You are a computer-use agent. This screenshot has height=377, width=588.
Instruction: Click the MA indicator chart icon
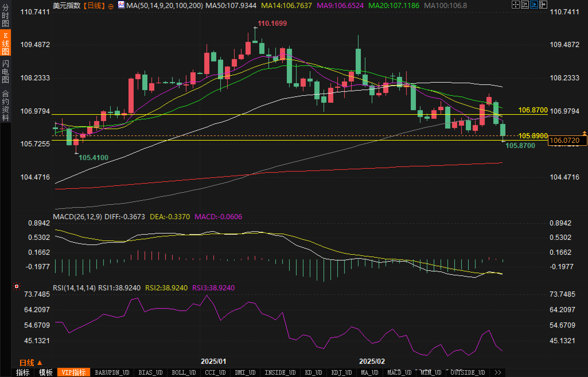tap(121, 5)
